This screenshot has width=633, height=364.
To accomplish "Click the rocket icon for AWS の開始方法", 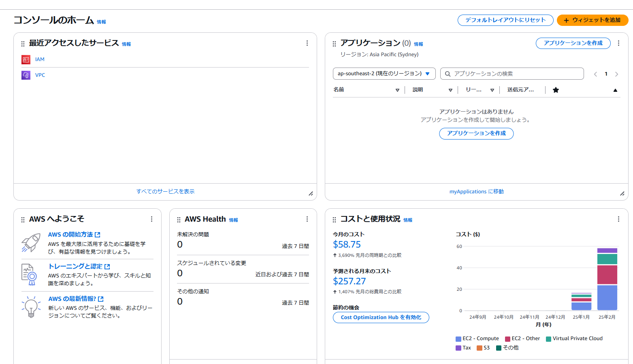I will click(31, 243).
